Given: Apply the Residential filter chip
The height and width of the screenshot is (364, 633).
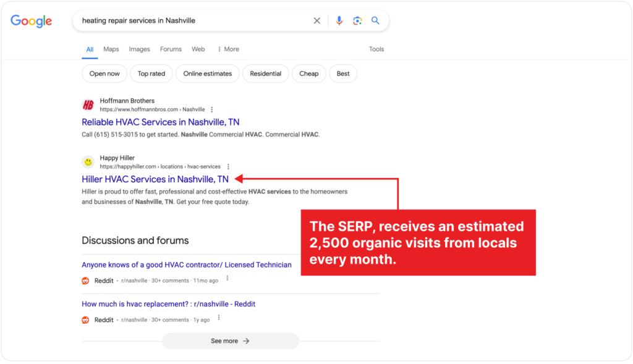Looking at the screenshot, I should click(265, 74).
